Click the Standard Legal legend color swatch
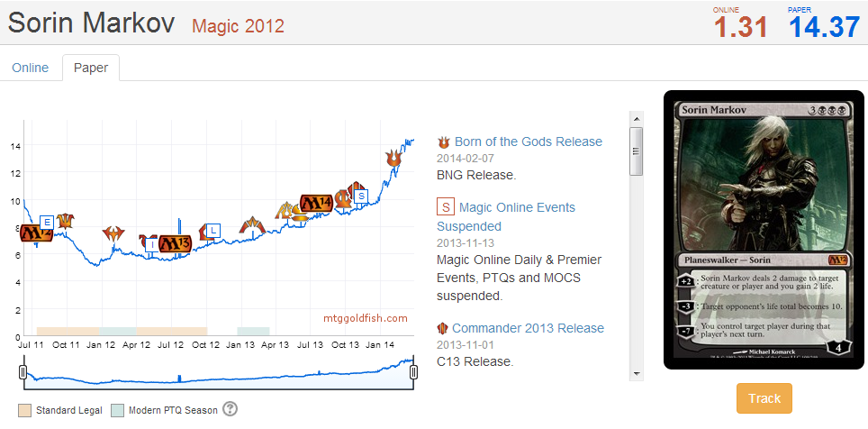Screen dimensions: 868x429 pos(23,410)
